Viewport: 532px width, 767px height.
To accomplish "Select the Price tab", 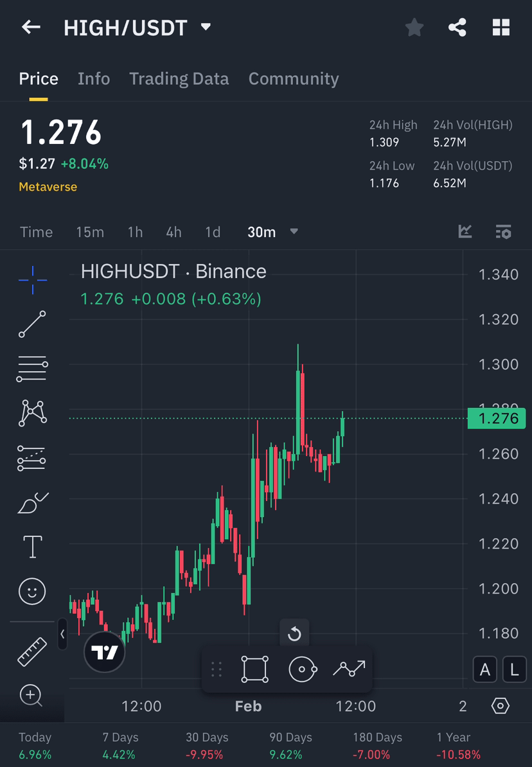I will (39, 79).
